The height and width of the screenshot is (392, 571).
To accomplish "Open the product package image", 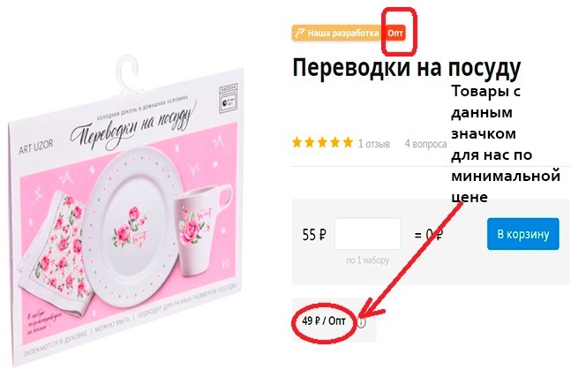I will click(x=126, y=211).
